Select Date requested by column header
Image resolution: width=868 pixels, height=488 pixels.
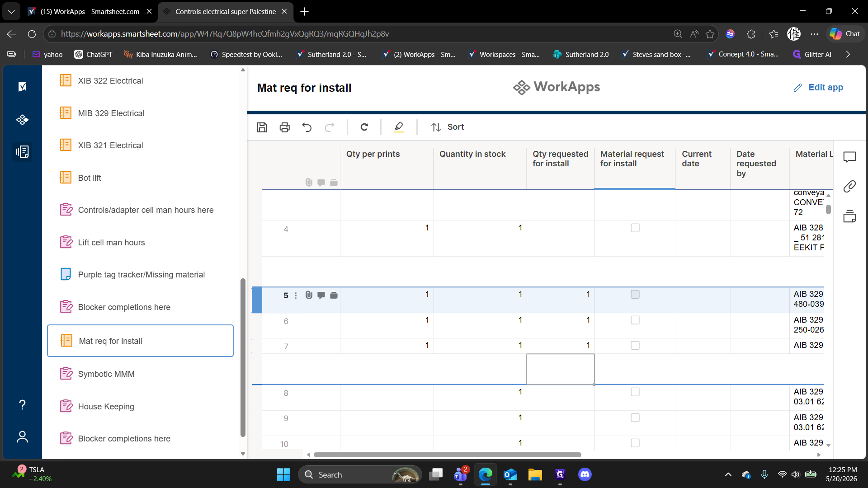[x=760, y=168]
